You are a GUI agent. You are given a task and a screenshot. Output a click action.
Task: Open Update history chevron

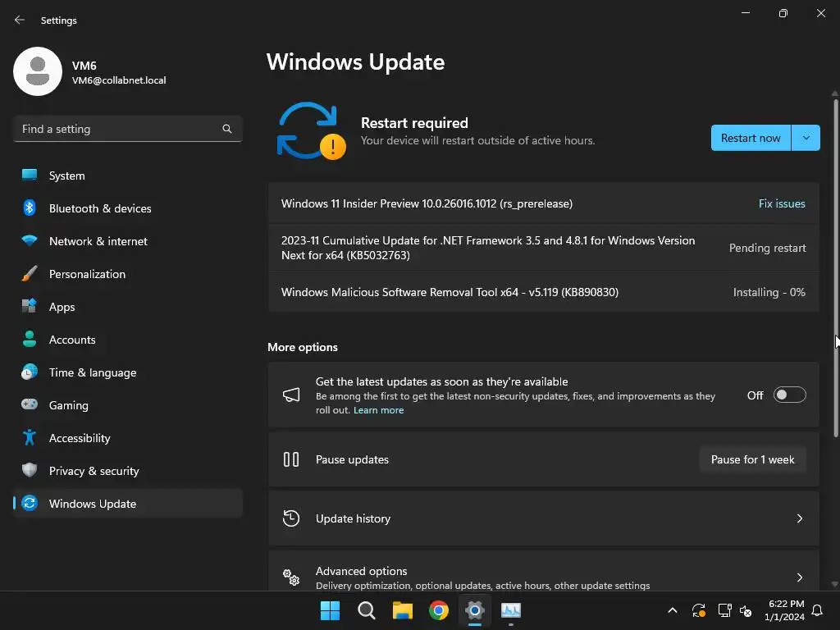(x=800, y=518)
